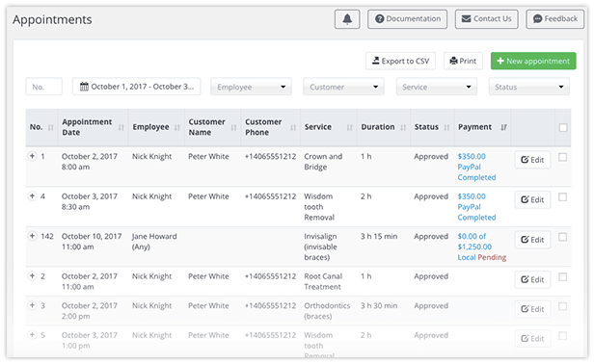Focus the No. filter field
This screenshot has height=364, width=594.
[x=44, y=87]
